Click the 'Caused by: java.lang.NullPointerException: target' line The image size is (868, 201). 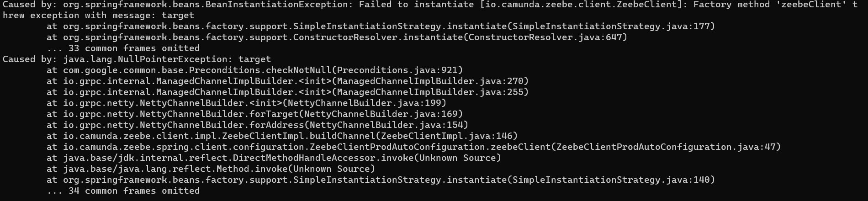point(137,59)
